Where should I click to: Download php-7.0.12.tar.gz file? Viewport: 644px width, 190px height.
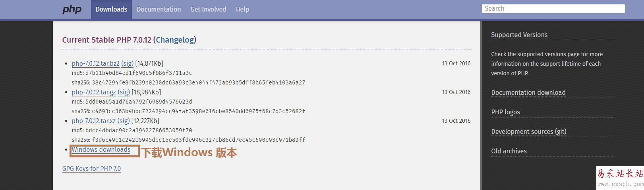pyautogui.click(x=94, y=92)
